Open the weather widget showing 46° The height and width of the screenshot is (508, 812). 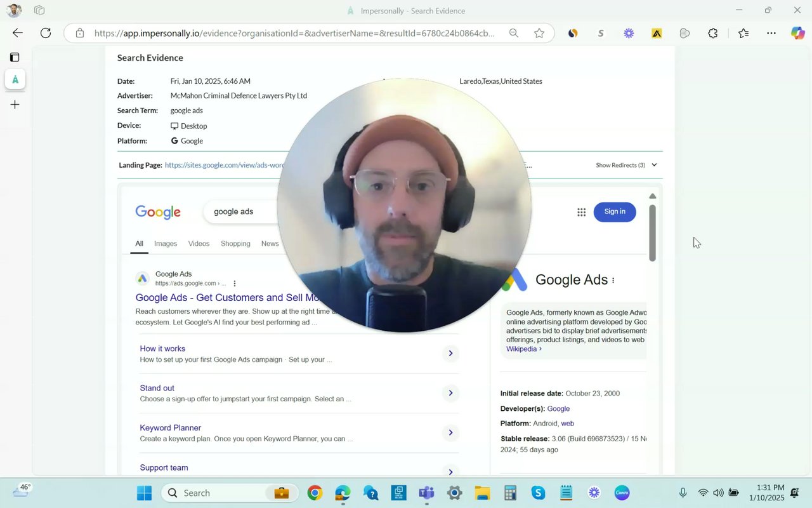(x=21, y=490)
